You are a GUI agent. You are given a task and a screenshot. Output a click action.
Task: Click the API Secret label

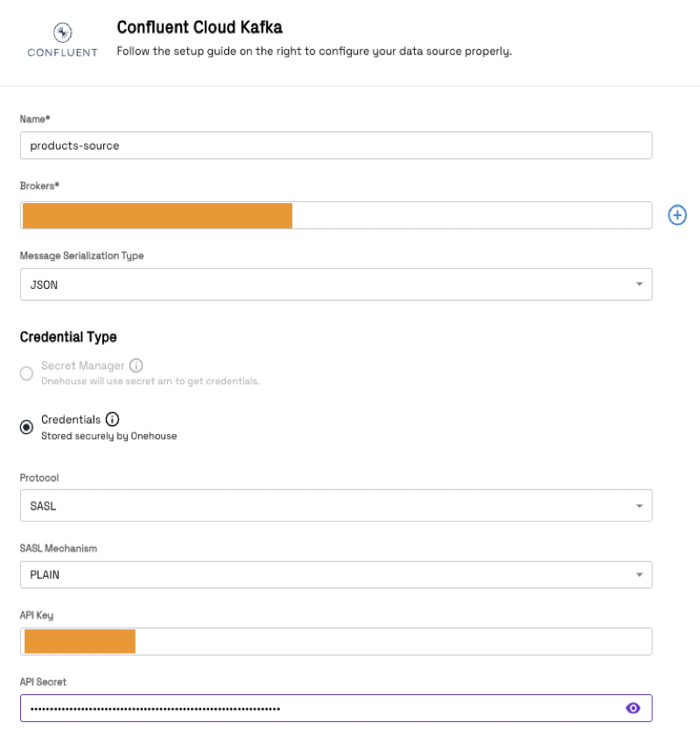[x=43, y=682]
